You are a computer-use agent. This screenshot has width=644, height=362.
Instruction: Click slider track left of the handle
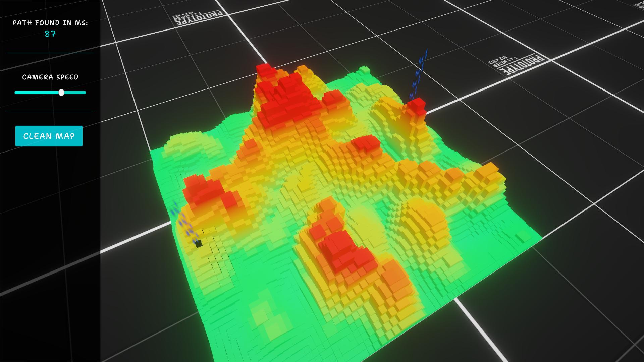tap(37, 93)
